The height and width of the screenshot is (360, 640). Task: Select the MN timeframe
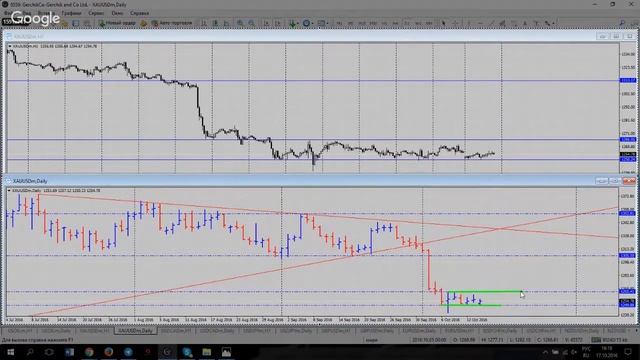pos(429,23)
